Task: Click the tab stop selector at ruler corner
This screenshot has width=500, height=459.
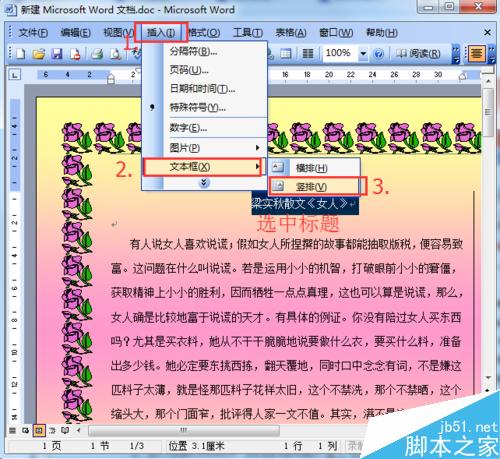Action: (15, 75)
